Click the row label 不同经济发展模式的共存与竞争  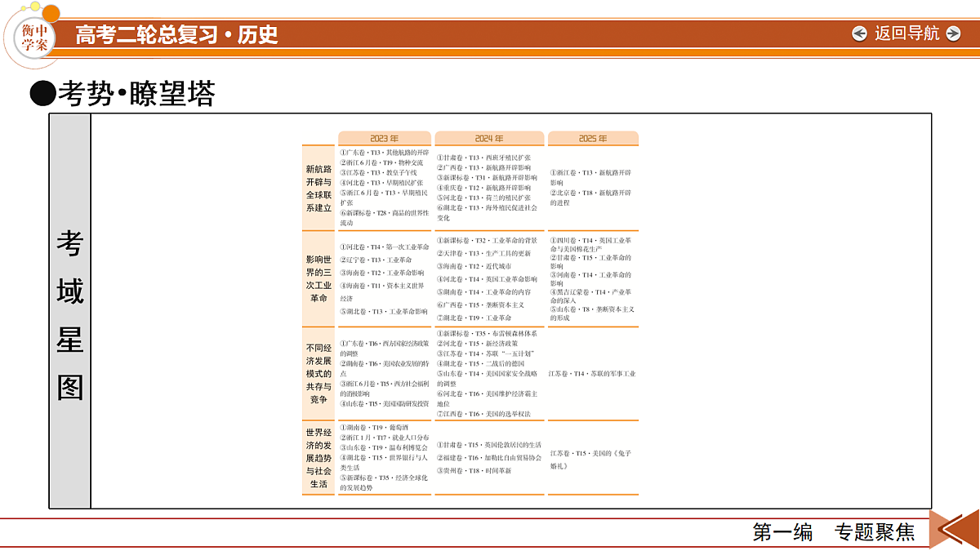point(319,373)
